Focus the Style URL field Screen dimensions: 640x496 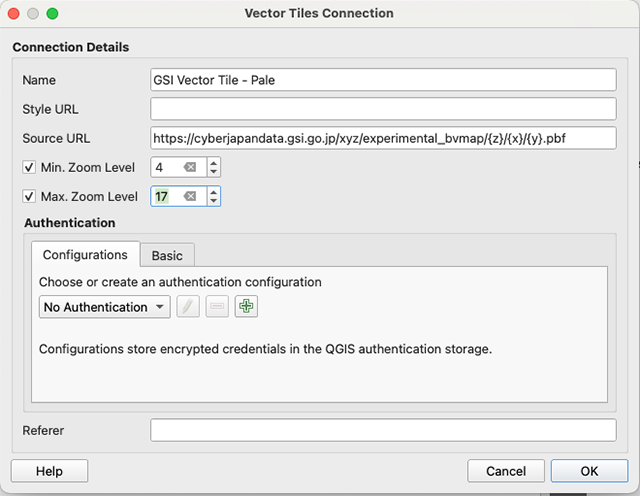pyautogui.click(x=383, y=109)
